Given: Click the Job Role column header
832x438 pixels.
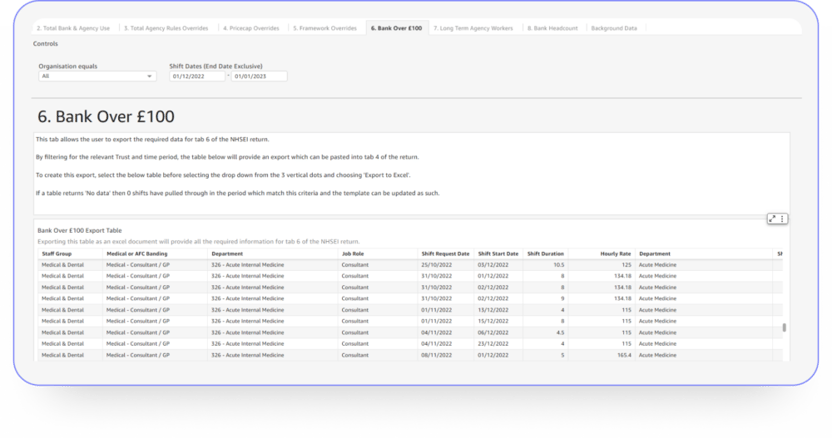Looking at the screenshot, I should point(354,254).
